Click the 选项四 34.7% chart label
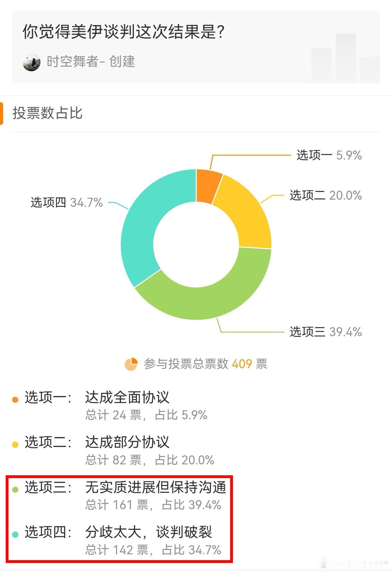The image size is (392, 572). point(66,202)
